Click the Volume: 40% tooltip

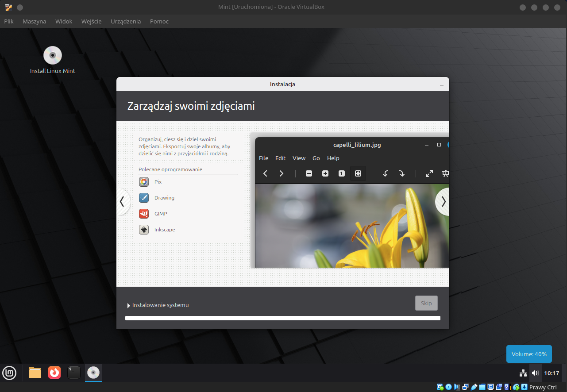point(529,354)
